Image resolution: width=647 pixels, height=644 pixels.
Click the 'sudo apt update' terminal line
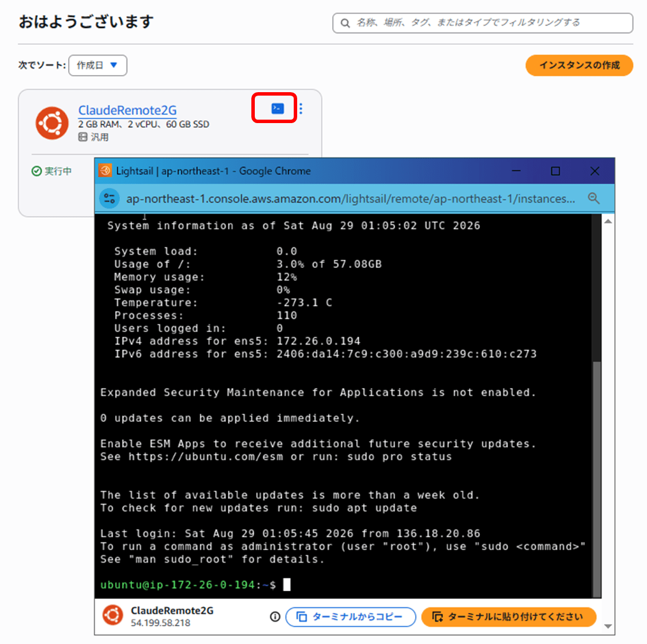(258, 508)
